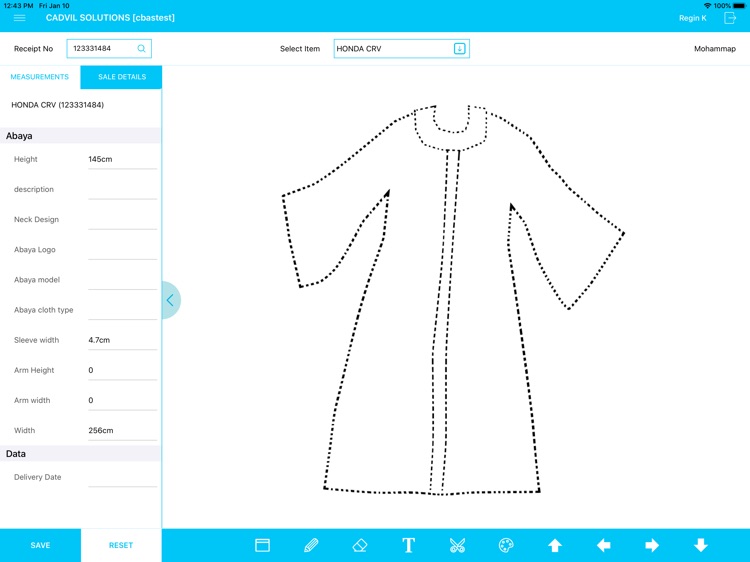The image size is (750, 562).
Task: Select the Eraser tool
Action: pos(360,545)
